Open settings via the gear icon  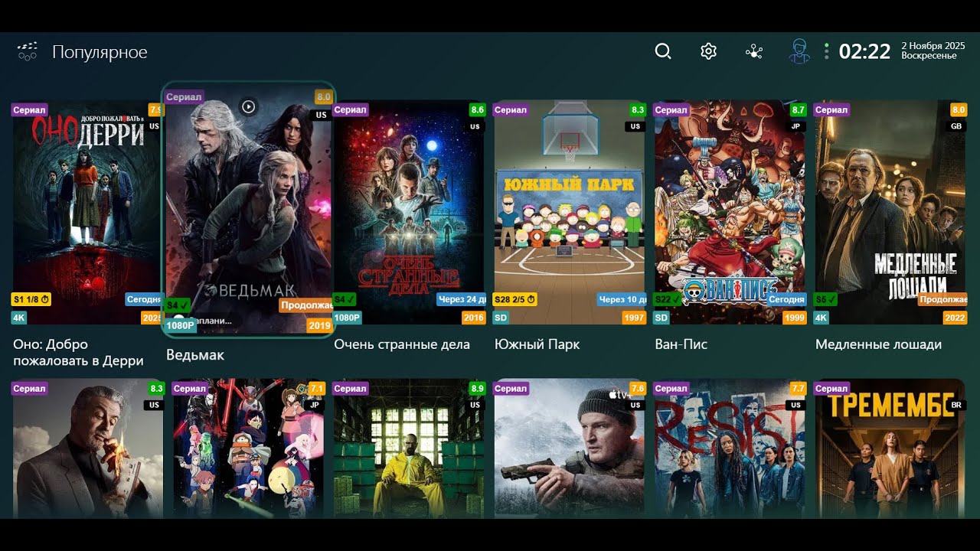pos(708,51)
